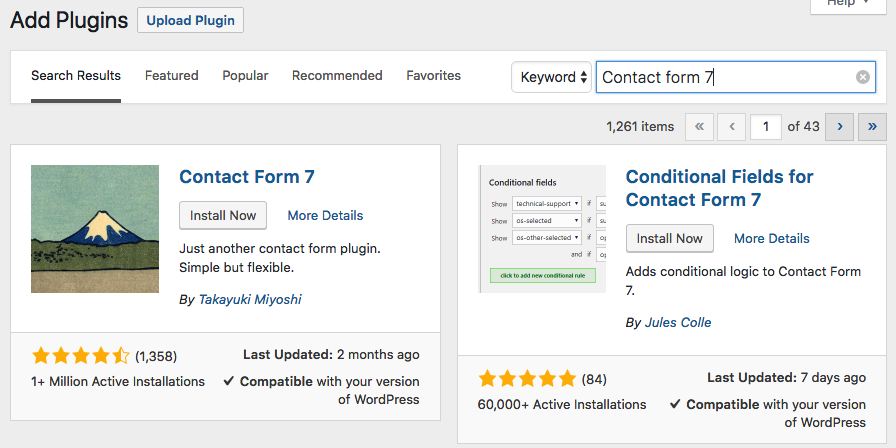896x448 pixels.
Task: Click the "Add Plugins" page heading
Action: 69,21
